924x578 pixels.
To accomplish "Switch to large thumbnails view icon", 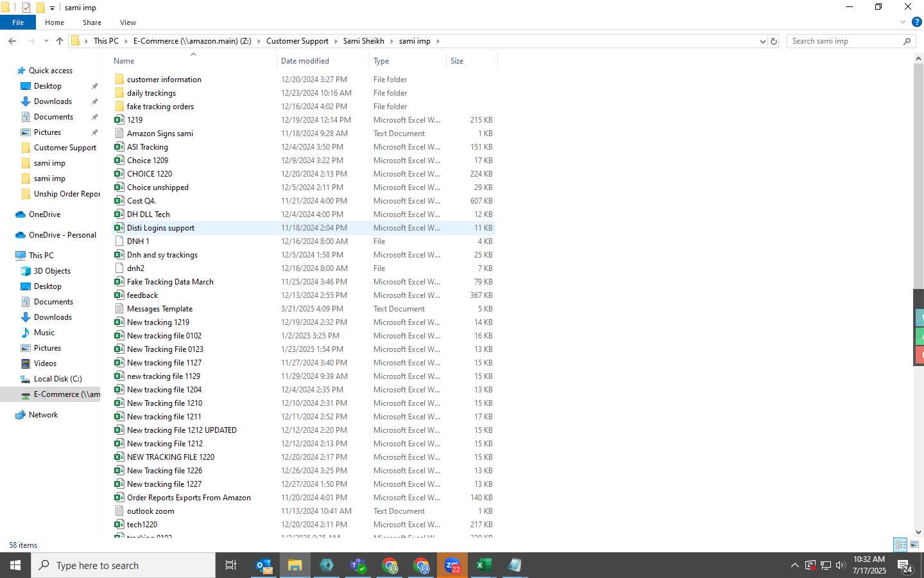I will 915,545.
